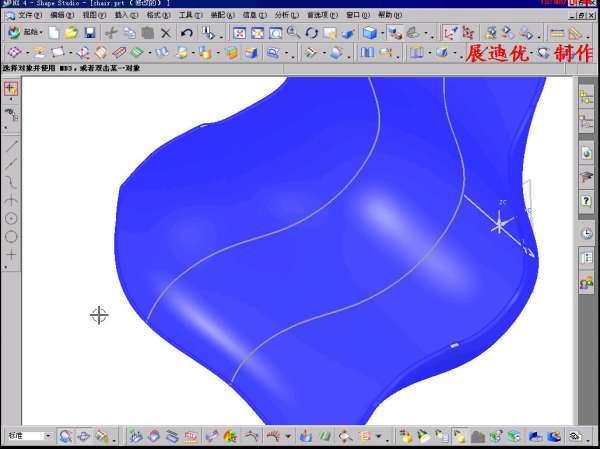Expand dropdown arrow beside the orange bottom icon
600x449 pixels.
(x=378, y=436)
